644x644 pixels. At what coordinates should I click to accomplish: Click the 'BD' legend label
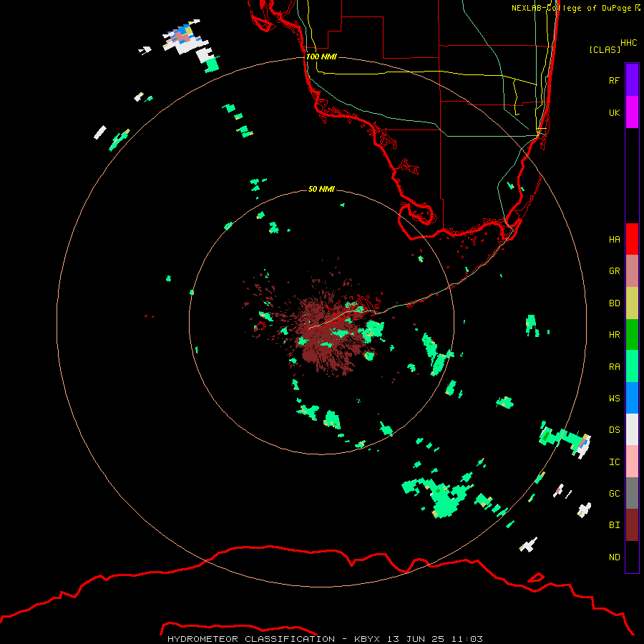pos(614,303)
